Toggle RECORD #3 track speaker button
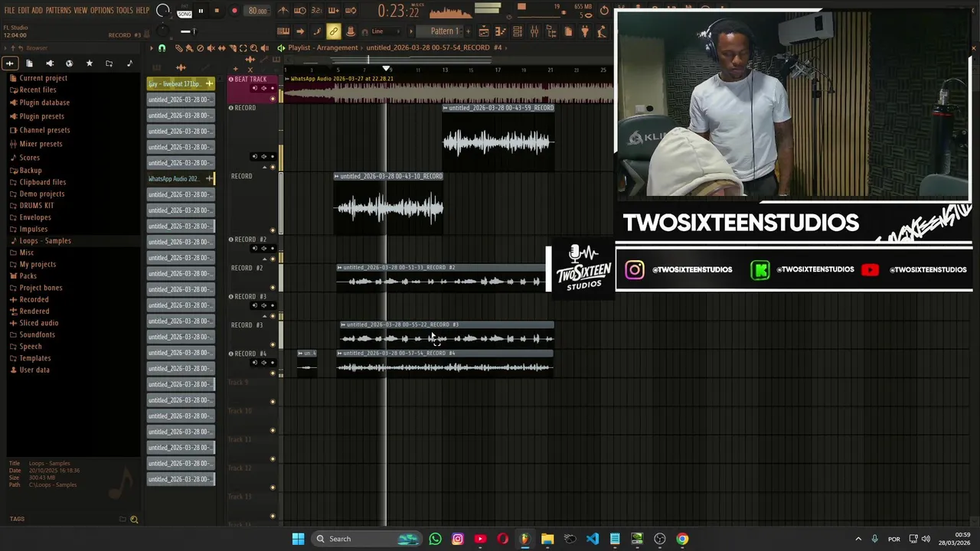This screenshot has height=551, width=980. tap(264, 305)
